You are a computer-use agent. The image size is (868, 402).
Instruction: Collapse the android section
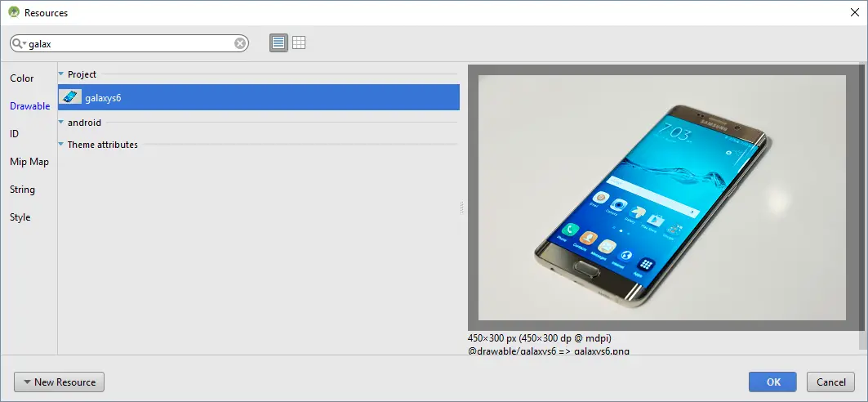61,123
